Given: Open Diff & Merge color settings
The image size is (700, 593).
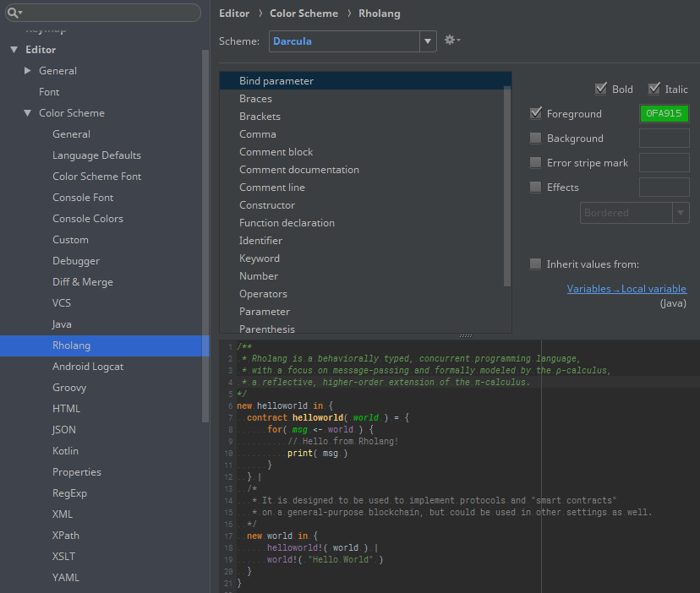Looking at the screenshot, I should (83, 282).
